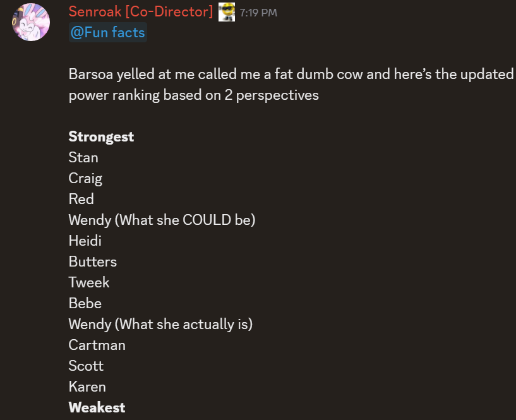516x420 pixels.
Task: Click the sunglasses role icon beside the username
Action: tap(227, 11)
